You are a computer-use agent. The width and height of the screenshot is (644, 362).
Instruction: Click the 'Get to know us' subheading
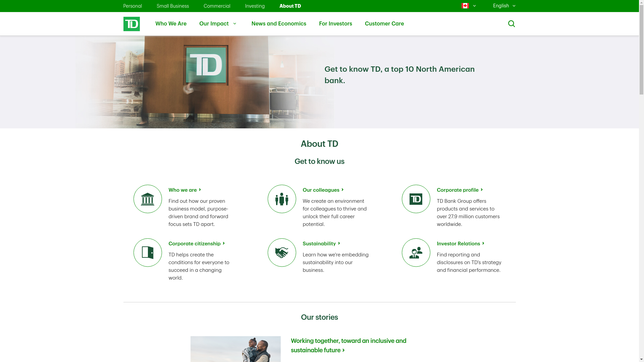point(319,162)
